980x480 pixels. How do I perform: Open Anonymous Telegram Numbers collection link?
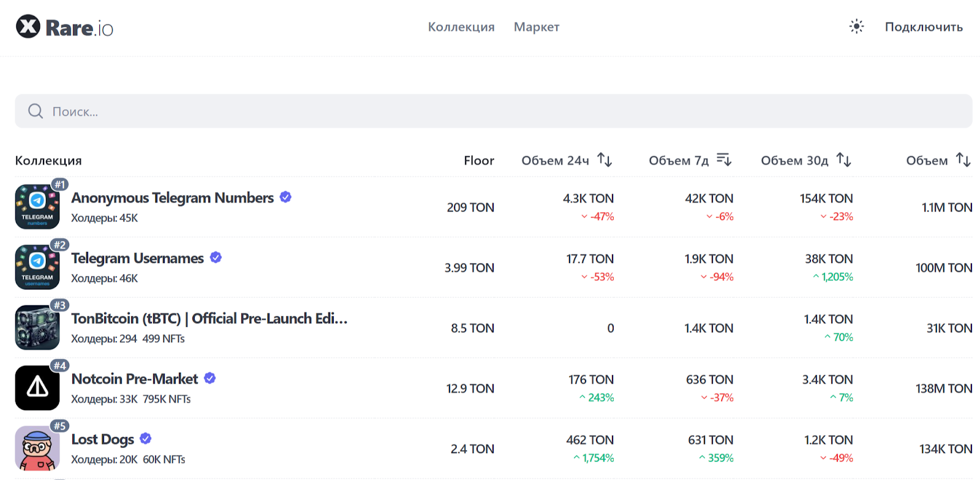coord(173,198)
